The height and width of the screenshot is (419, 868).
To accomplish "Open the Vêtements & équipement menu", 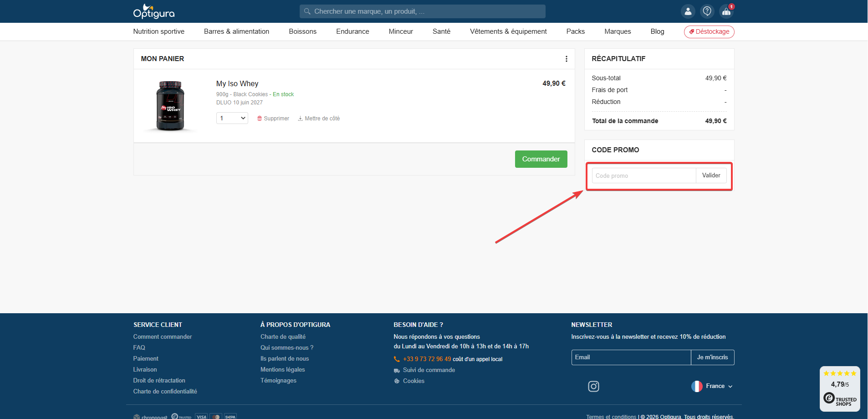I will (508, 31).
